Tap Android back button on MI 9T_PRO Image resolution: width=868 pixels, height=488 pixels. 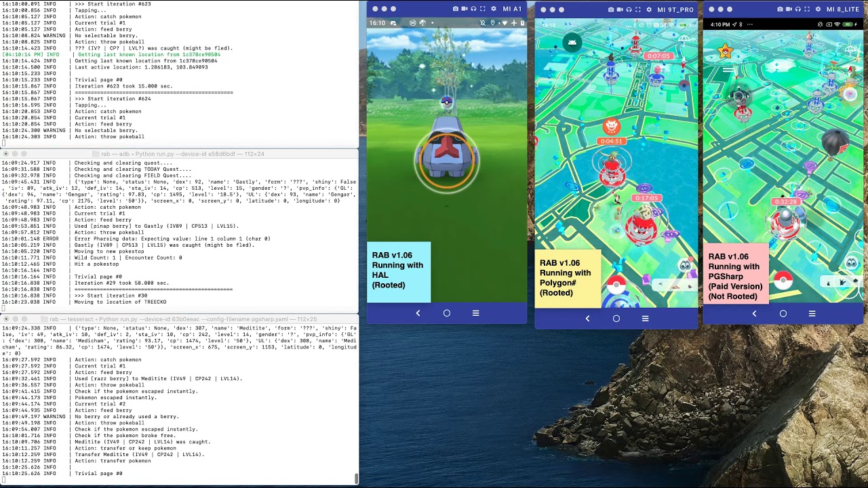[587, 319]
